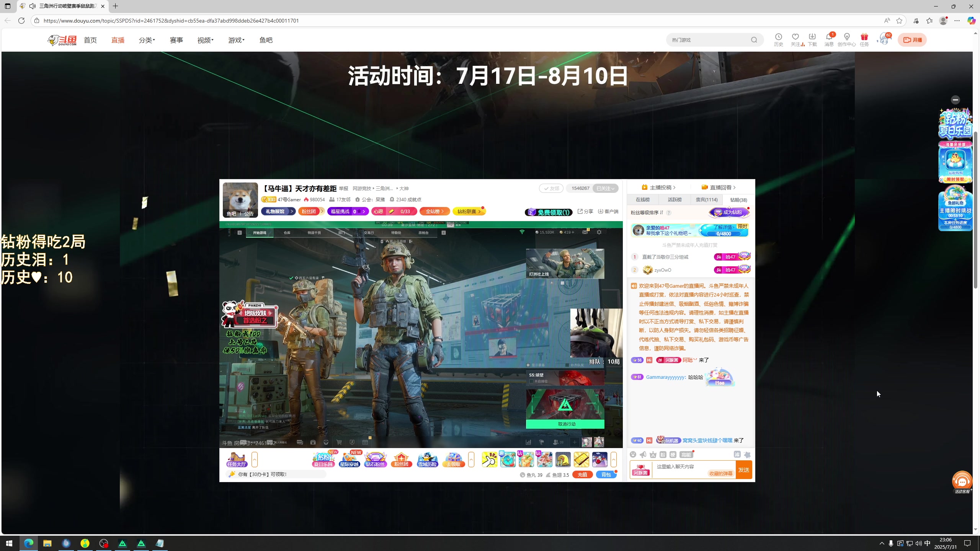Image resolution: width=980 pixels, height=551 pixels.
Task: Open 主播投稿 chevron link
Action: pyautogui.click(x=659, y=187)
